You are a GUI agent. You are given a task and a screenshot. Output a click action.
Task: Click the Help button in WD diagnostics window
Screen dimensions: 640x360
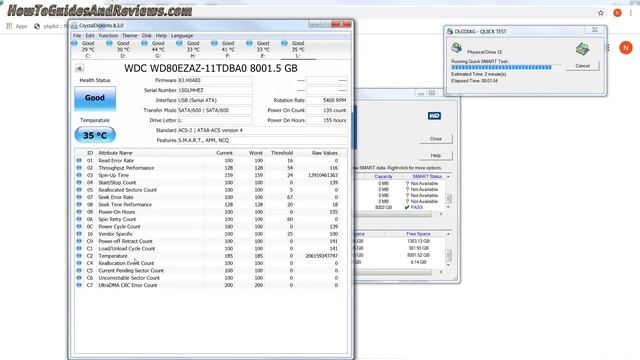click(x=436, y=156)
